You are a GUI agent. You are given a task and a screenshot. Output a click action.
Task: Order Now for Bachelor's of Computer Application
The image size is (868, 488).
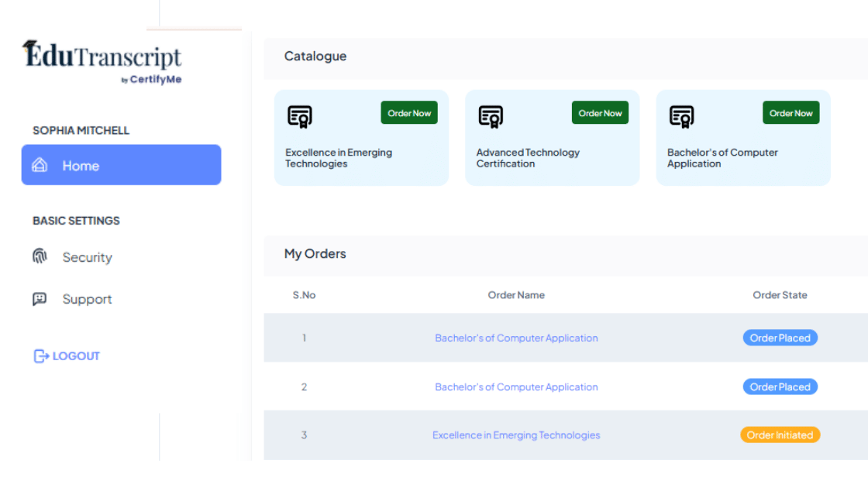[x=790, y=112]
